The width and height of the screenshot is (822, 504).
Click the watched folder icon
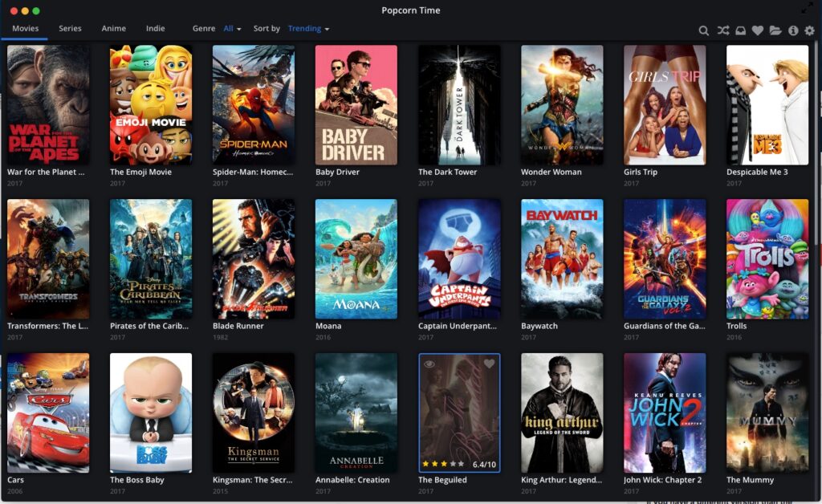775,30
